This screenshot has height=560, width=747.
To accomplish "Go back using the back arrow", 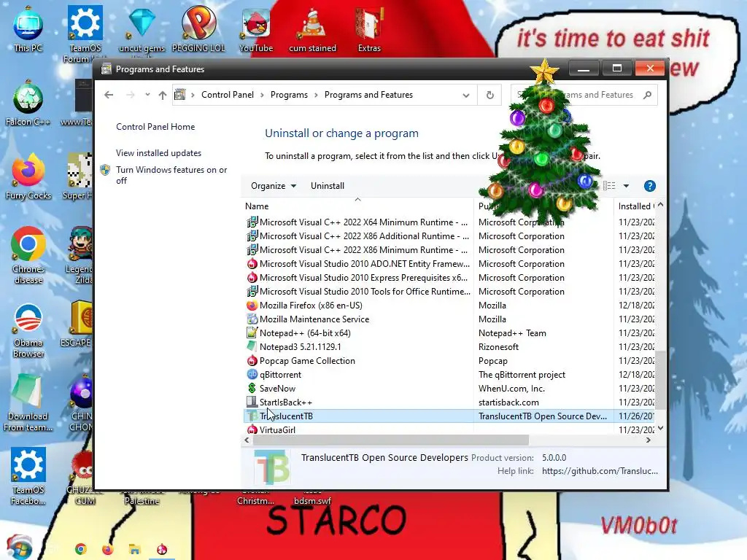I will coord(109,95).
